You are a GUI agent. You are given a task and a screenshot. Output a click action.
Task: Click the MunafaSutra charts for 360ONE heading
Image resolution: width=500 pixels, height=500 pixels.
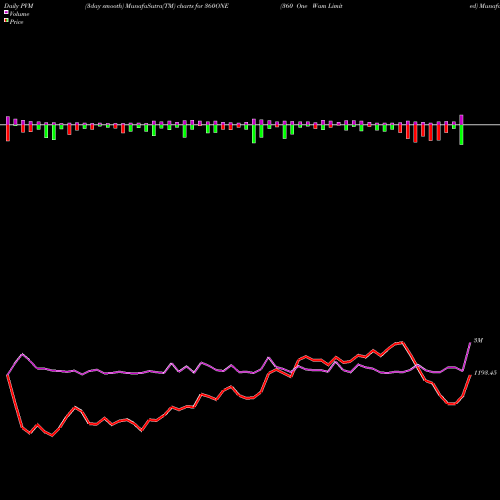pos(157,6)
